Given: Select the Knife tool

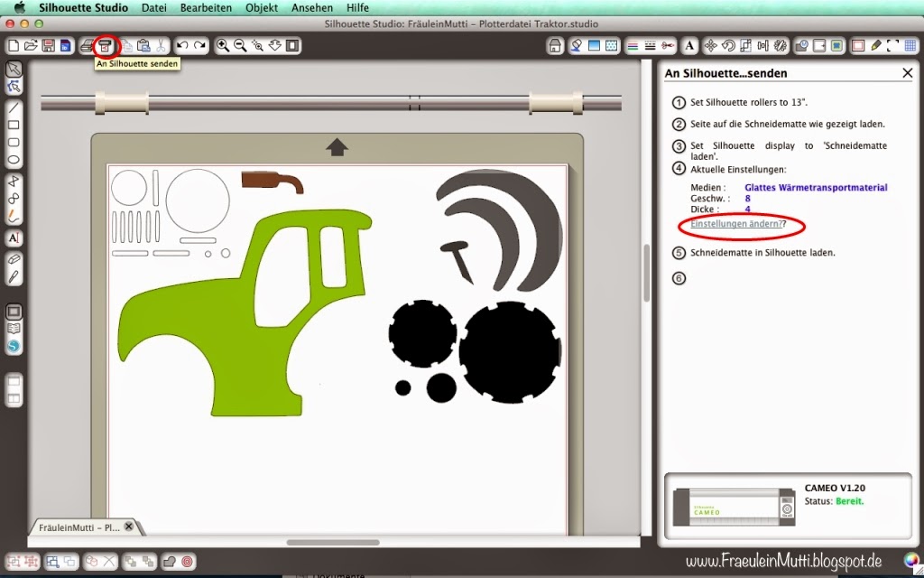Looking at the screenshot, I should point(14,276).
